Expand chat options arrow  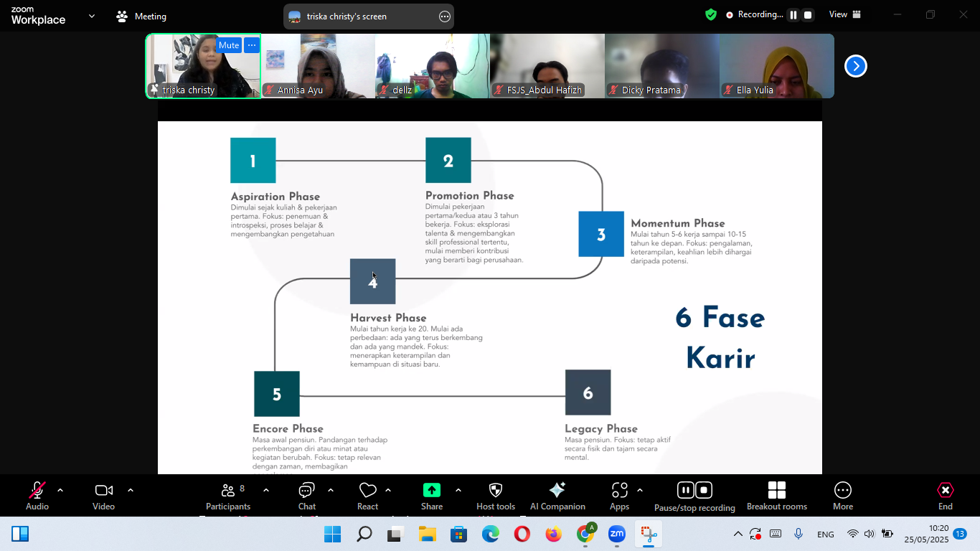[x=331, y=490]
